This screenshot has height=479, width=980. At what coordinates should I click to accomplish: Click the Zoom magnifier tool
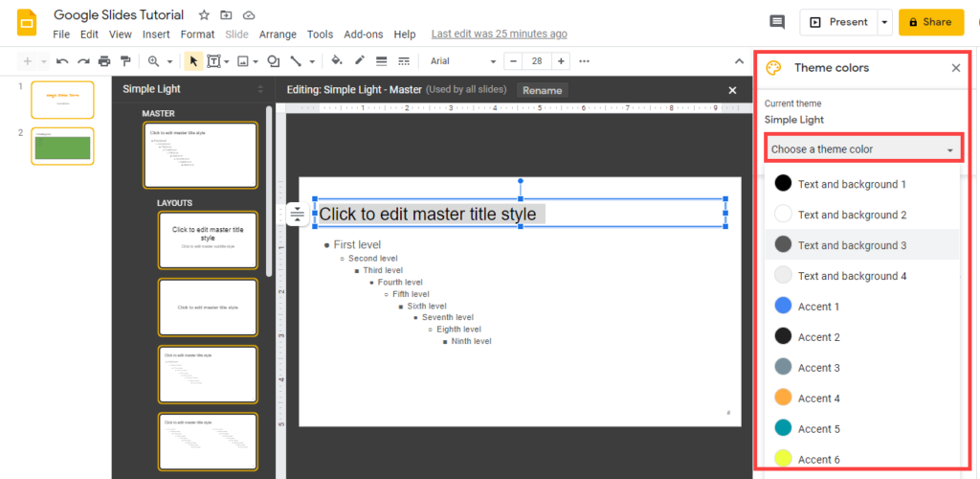[x=153, y=61]
